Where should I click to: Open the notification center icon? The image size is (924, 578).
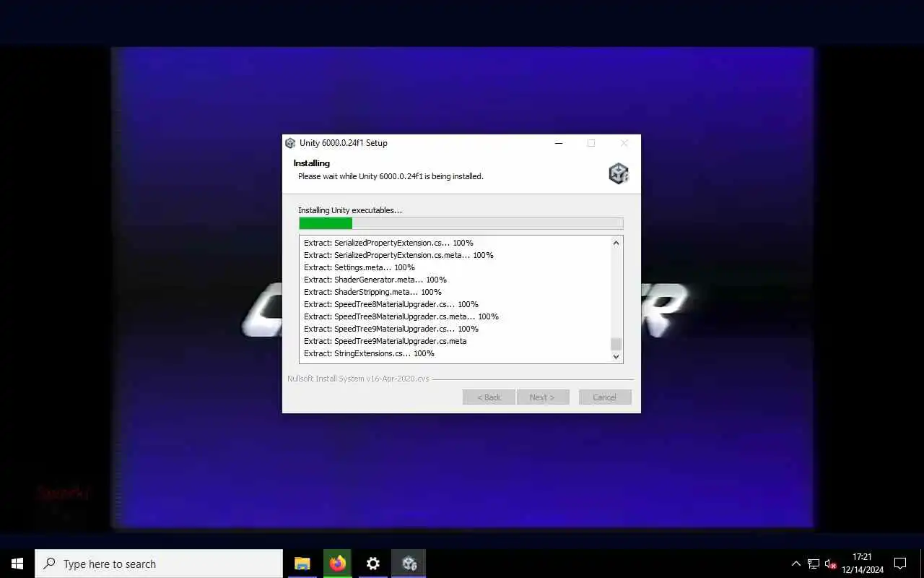(x=900, y=564)
